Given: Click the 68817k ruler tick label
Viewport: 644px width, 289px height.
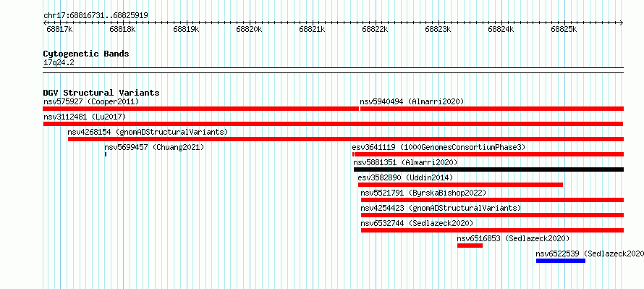Looking at the screenshot, I should 59,30.
